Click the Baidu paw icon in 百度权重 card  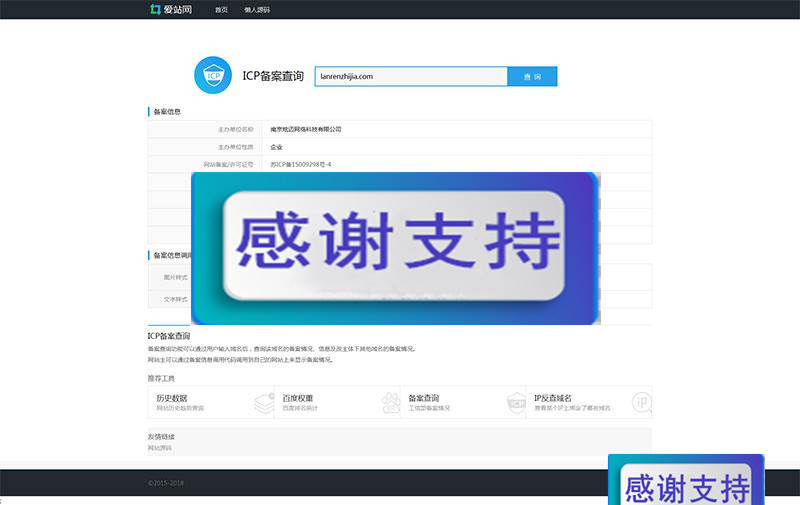coord(390,403)
